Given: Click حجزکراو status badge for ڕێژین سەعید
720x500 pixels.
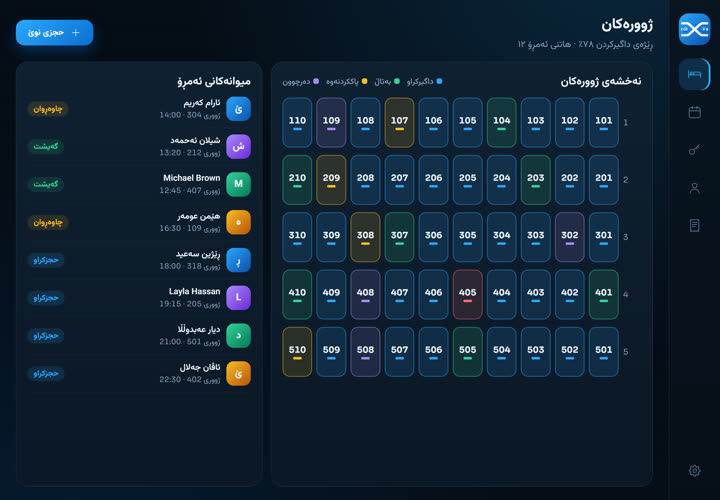Looking at the screenshot, I should (46, 260).
